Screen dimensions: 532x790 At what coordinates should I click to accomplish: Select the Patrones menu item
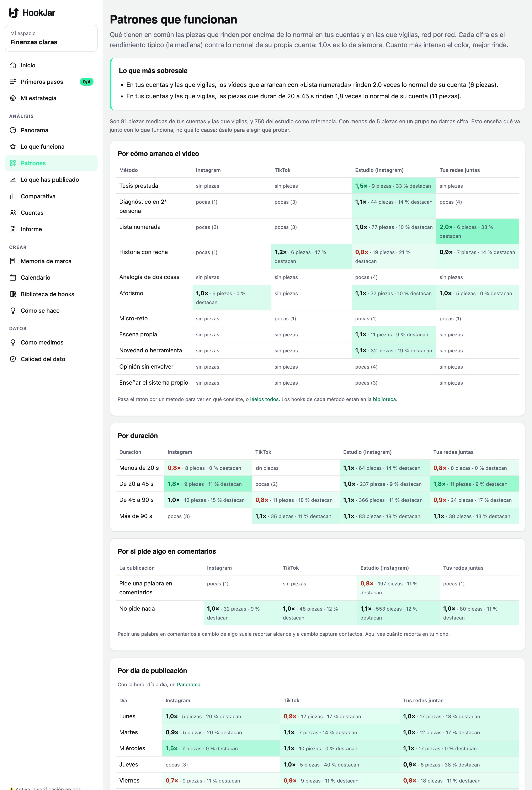[x=51, y=163]
